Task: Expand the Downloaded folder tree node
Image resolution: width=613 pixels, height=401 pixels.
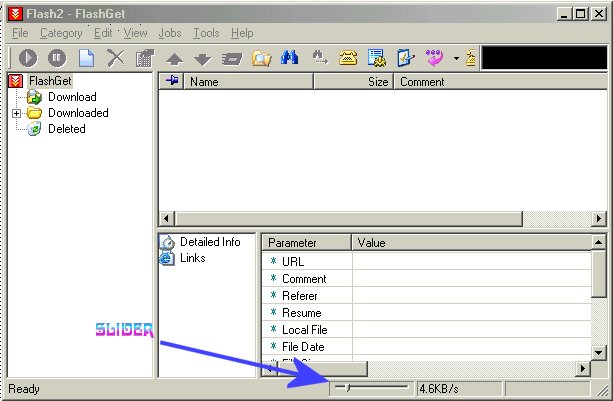Action: pyautogui.click(x=17, y=113)
